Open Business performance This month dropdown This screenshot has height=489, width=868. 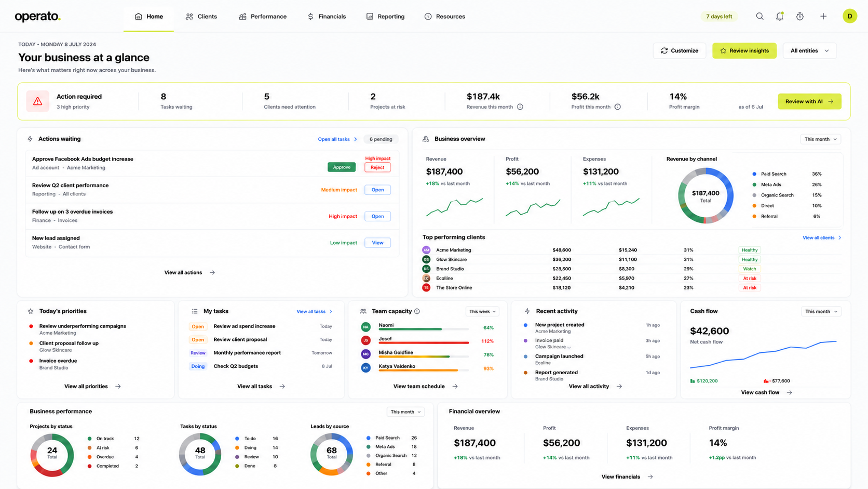405,412
